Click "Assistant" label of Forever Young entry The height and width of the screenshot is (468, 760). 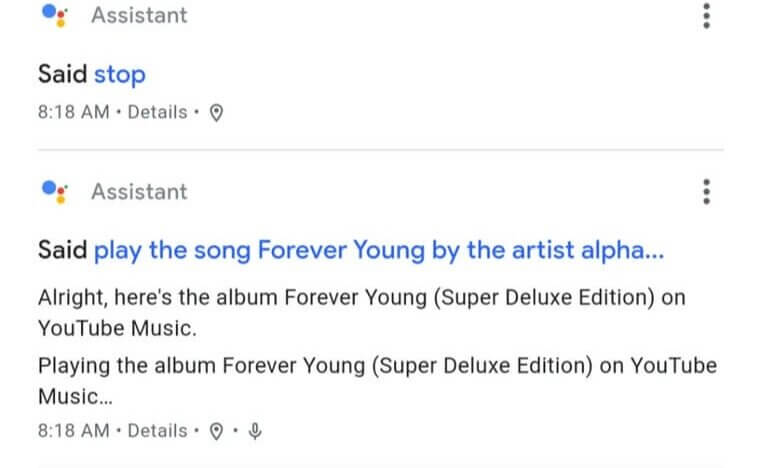(x=139, y=191)
